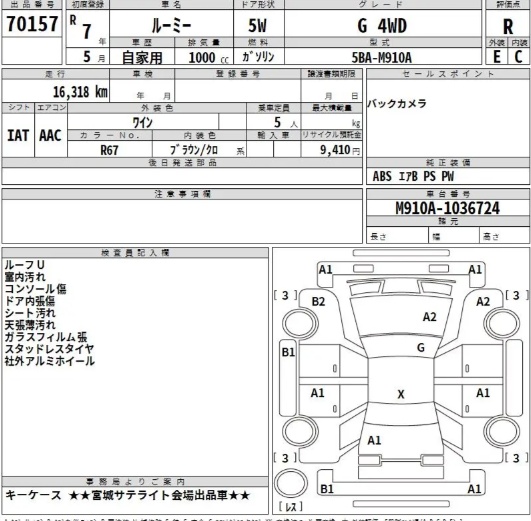Click the lot number 70157
This screenshot has height=521, width=531.
tap(32, 24)
